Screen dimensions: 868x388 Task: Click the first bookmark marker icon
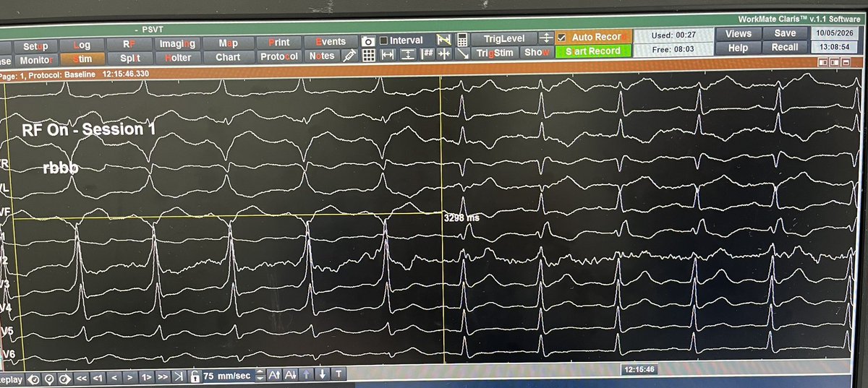(35, 379)
